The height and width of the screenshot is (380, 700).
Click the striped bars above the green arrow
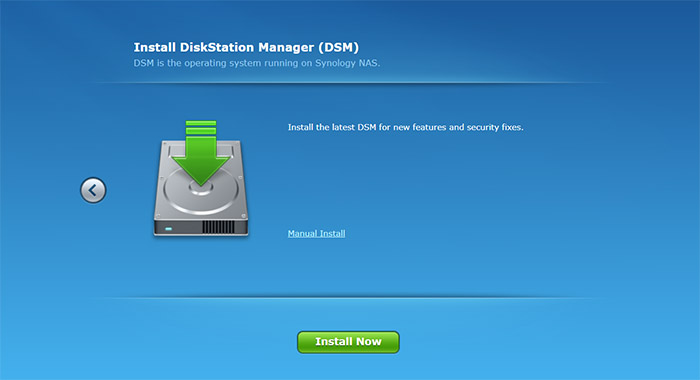[201, 127]
